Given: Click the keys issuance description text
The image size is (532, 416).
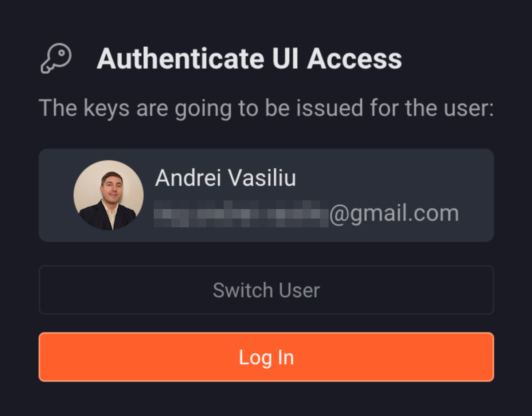Looking at the screenshot, I should pos(267,107).
